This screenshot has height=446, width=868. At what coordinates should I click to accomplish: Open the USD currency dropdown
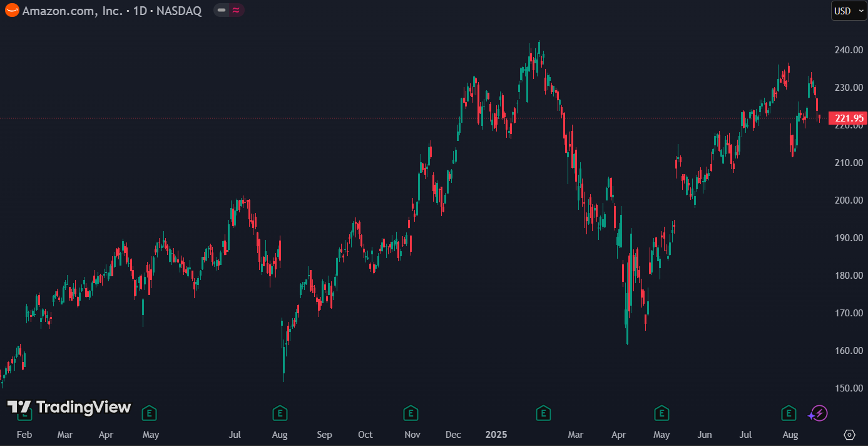[849, 11]
